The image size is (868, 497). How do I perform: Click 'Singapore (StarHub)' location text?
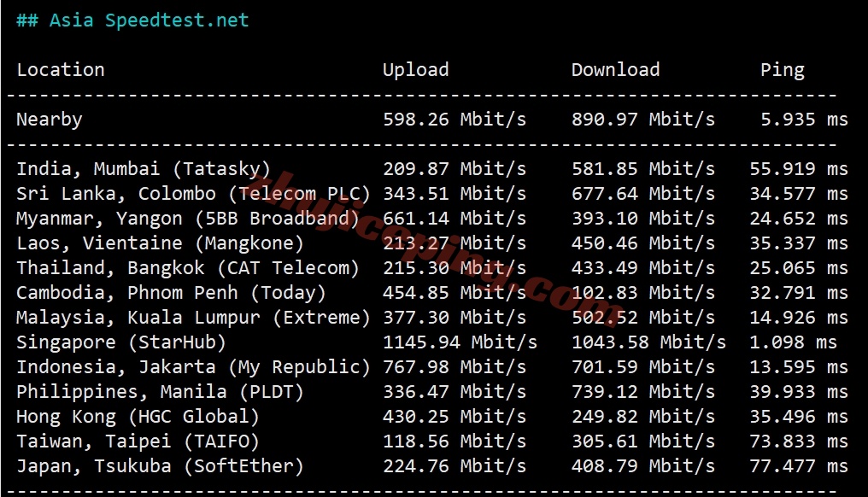(x=121, y=342)
